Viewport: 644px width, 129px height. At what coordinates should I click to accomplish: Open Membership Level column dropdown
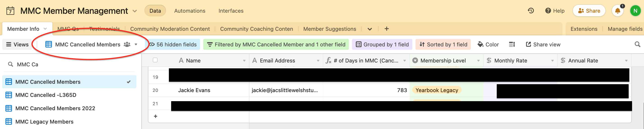click(x=478, y=61)
